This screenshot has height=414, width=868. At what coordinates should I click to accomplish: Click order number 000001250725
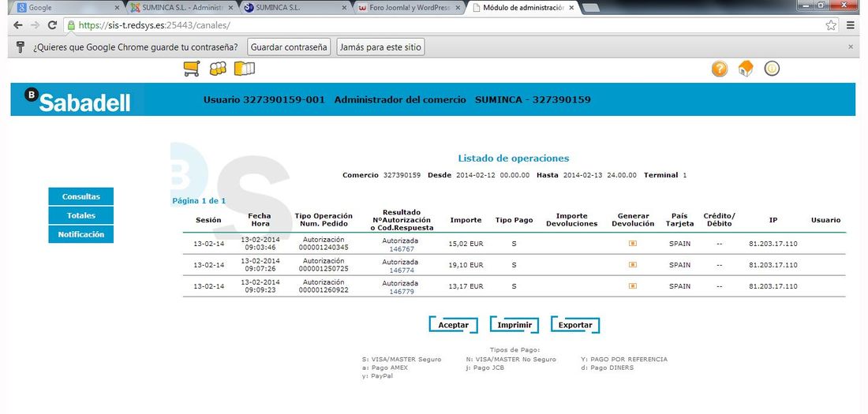click(324, 268)
